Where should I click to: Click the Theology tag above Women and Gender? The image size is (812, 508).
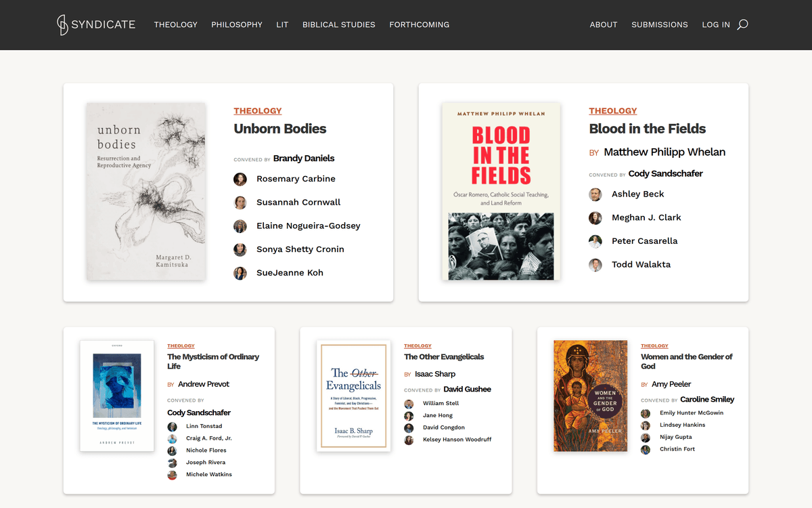[x=654, y=346]
